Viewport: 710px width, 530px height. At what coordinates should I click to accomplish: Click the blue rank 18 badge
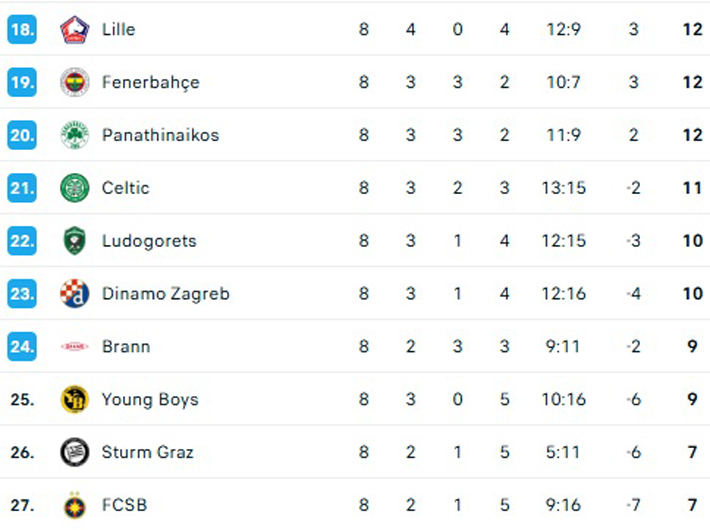coord(22,29)
